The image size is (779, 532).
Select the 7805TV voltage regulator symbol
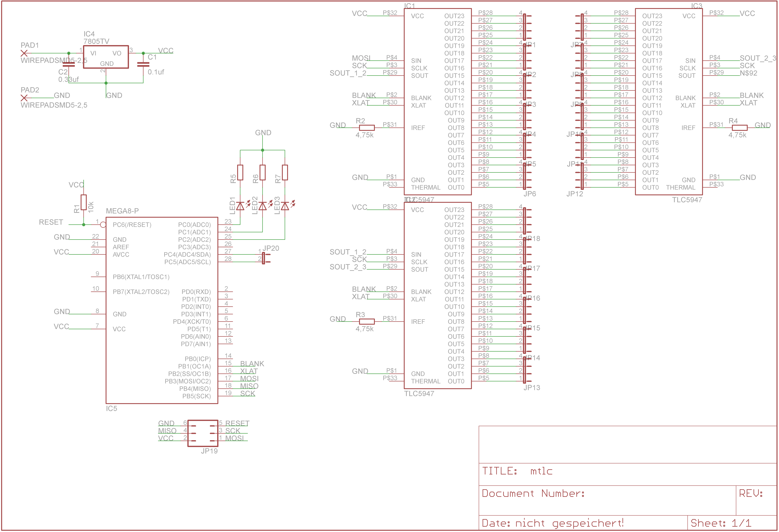[106, 57]
